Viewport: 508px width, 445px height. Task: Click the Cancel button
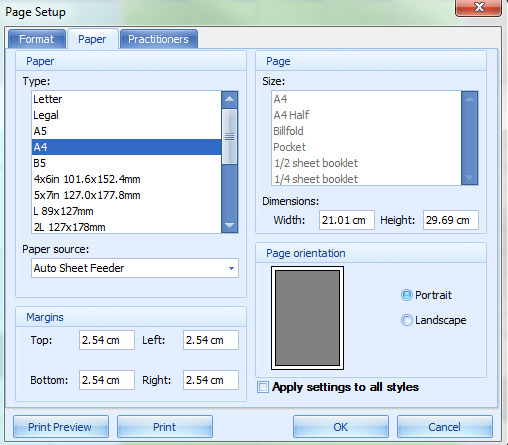click(445, 427)
